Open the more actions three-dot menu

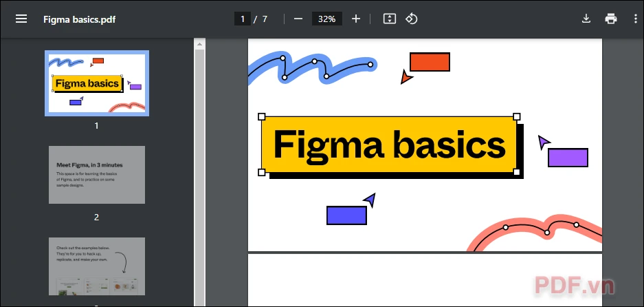(x=636, y=19)
